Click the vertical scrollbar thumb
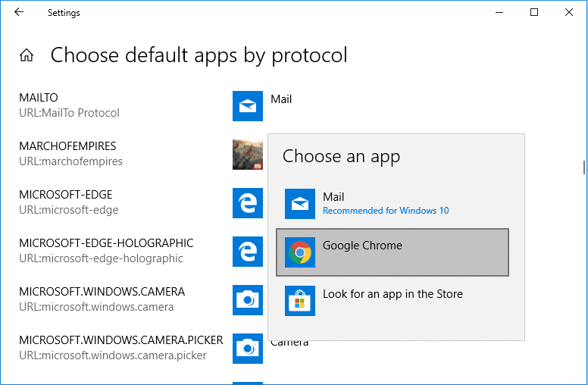The height and width of the screenshot is (385, 588). (584, 167)
